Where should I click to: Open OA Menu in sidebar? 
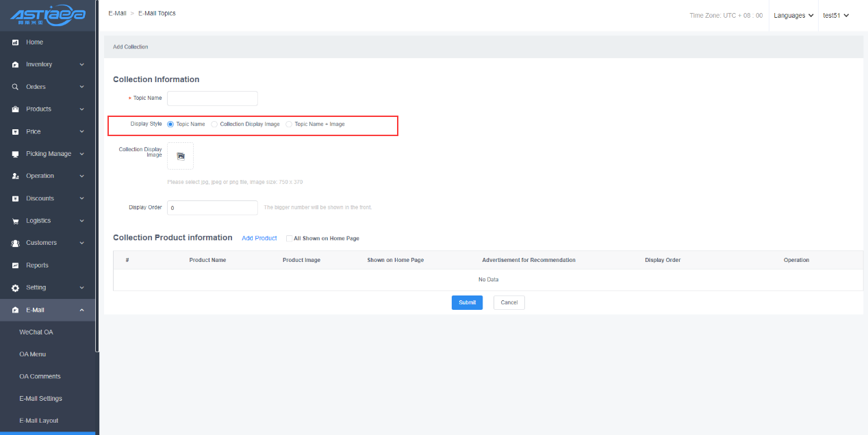click(x=32, y=354)
